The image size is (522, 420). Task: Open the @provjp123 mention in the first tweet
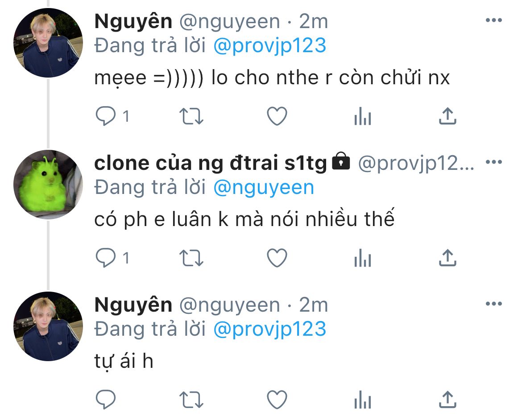(269, 45)
